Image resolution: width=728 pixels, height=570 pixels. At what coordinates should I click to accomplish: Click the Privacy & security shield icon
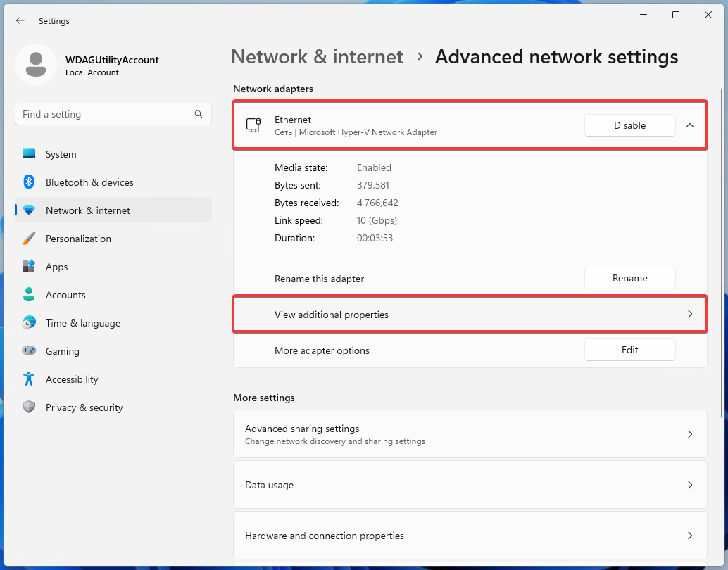[28, 407]
